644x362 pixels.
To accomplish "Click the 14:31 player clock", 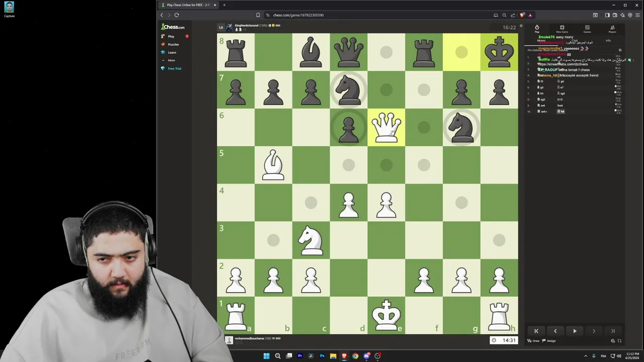I will [504, 340].
